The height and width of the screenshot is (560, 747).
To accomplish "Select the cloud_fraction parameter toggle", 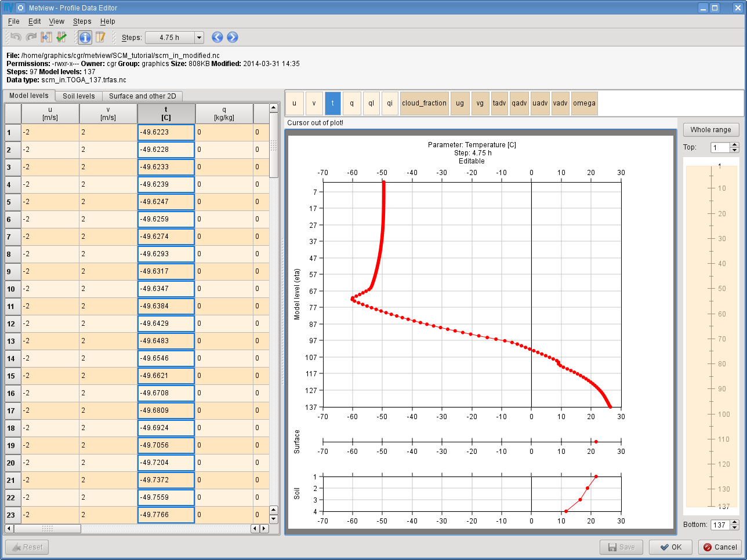I will click(x=425, y=103).
